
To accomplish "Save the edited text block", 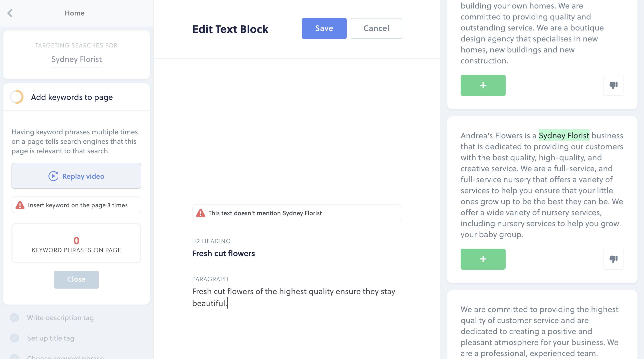I will (324, 28).
